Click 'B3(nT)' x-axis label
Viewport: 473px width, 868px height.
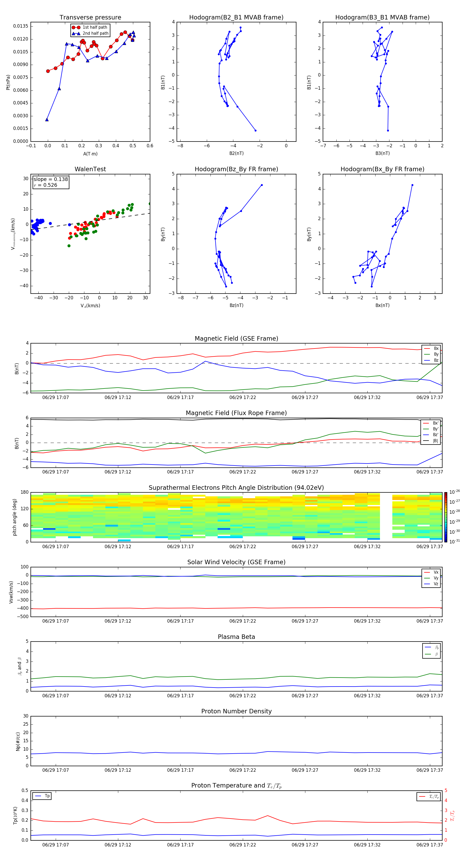tap(382, 153)
